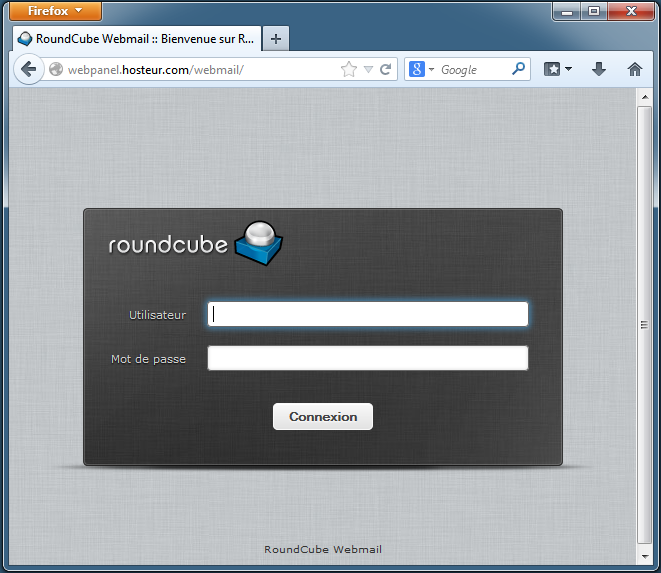Go back using the Back arrow button
The image size is (661, 573).
point(28,69)
